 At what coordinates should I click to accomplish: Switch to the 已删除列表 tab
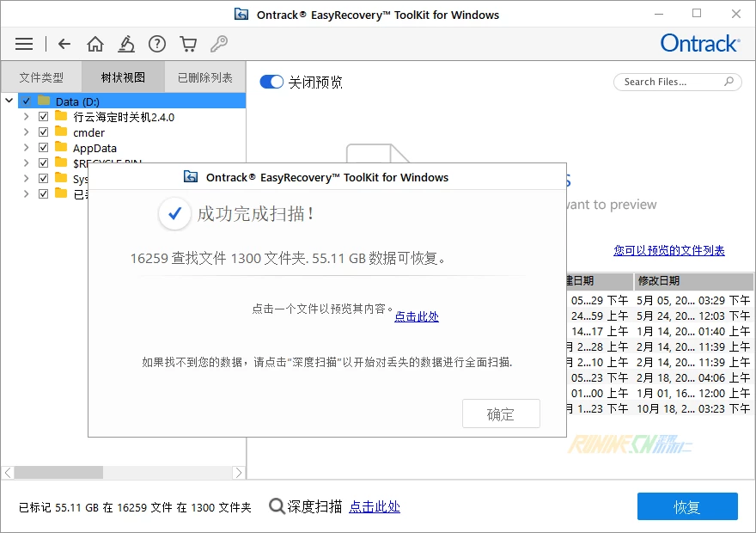pyautogui.click(x=204, y=77)
